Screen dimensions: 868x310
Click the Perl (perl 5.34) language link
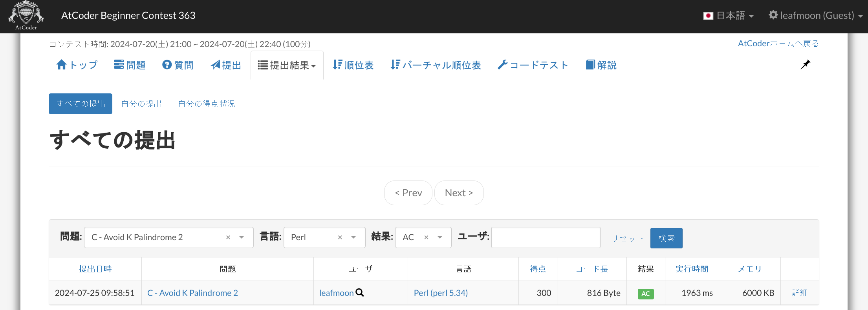(441, 293)
